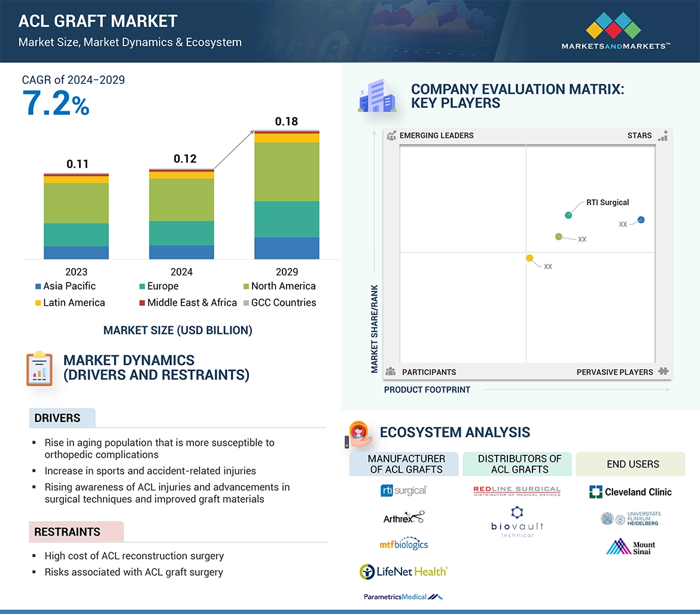Click the people icon next to Participants
Image resolution: width=700 pixels, height=614 pixels.
click(x=391, y=372)
